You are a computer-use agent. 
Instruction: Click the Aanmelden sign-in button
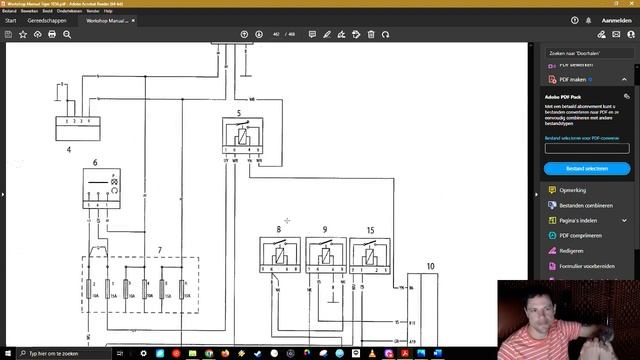(616, 20)
